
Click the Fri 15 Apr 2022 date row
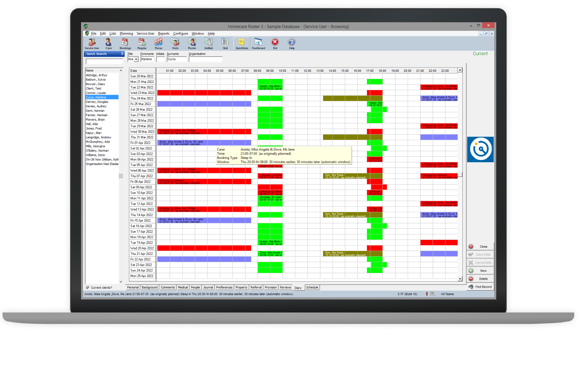coord(142,220)
